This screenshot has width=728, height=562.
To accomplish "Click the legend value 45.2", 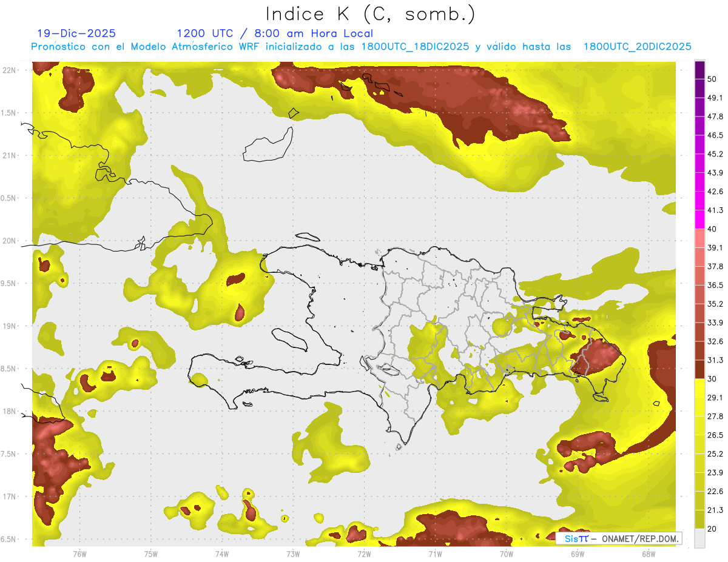I will (715, 154).
